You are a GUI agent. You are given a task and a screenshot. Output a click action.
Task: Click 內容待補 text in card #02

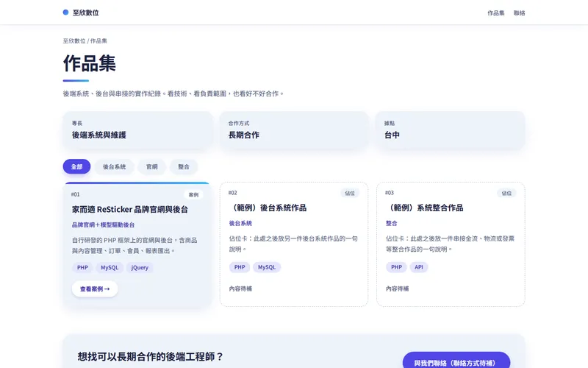[x=241, y=289]
